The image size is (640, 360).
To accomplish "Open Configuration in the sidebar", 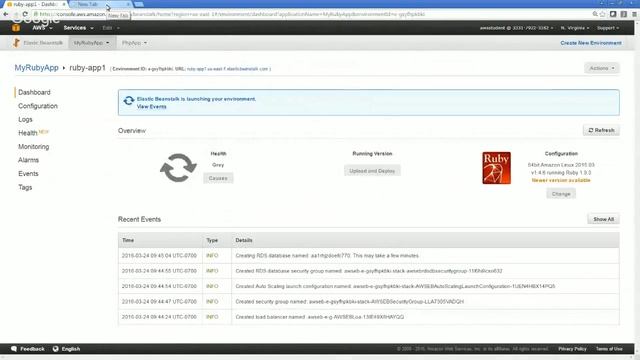I will [38, 106].
